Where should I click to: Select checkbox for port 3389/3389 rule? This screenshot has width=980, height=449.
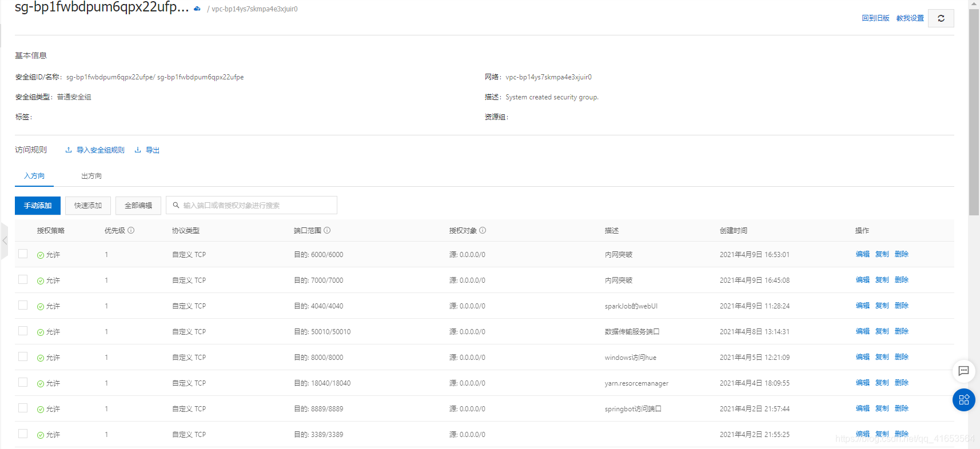click(23, 434)
